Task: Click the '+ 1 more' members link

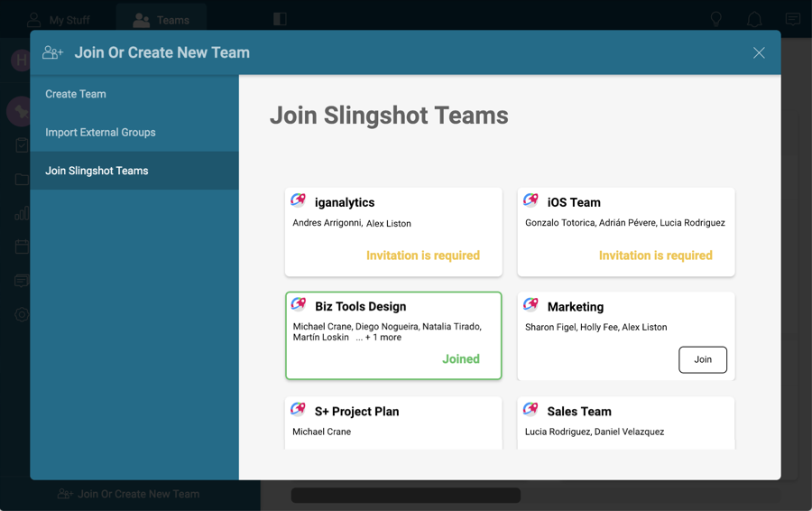Action: 379,338
